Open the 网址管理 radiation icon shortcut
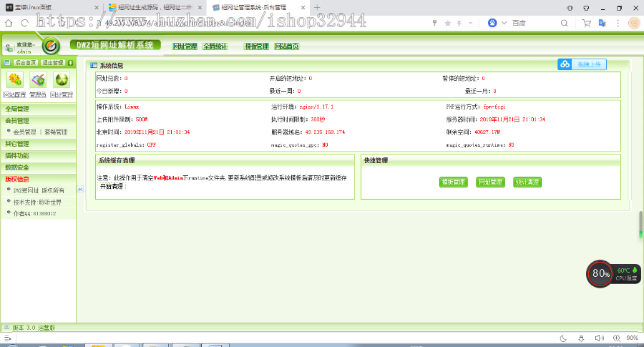The height and width of the screenshot is (347, 644). (62, 79)
